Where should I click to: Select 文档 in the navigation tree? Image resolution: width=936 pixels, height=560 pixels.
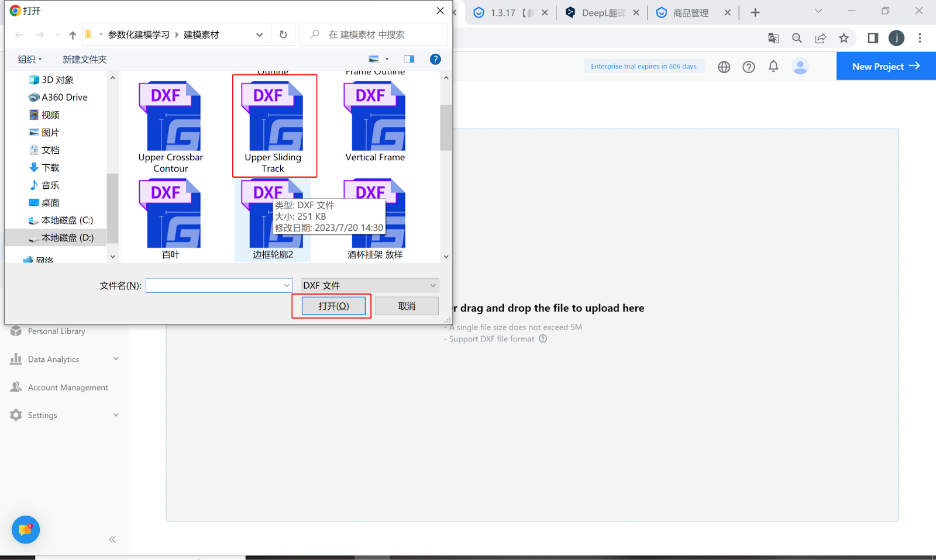coord(44,150)
